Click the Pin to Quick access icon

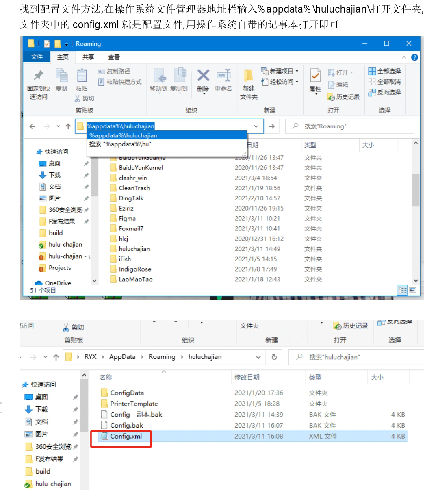[38, 76]
